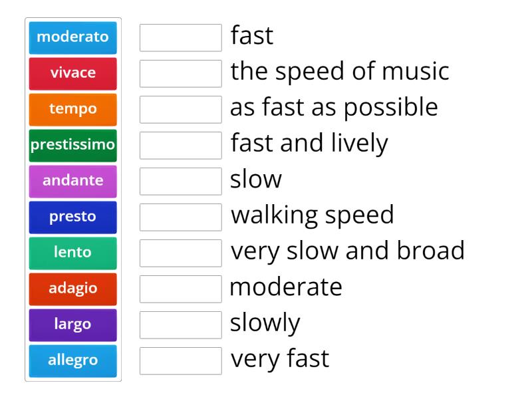This screenshot has height=399, width=532.
Task: Click the blank box next to "slow"
Action: click(x=181, y=182)
